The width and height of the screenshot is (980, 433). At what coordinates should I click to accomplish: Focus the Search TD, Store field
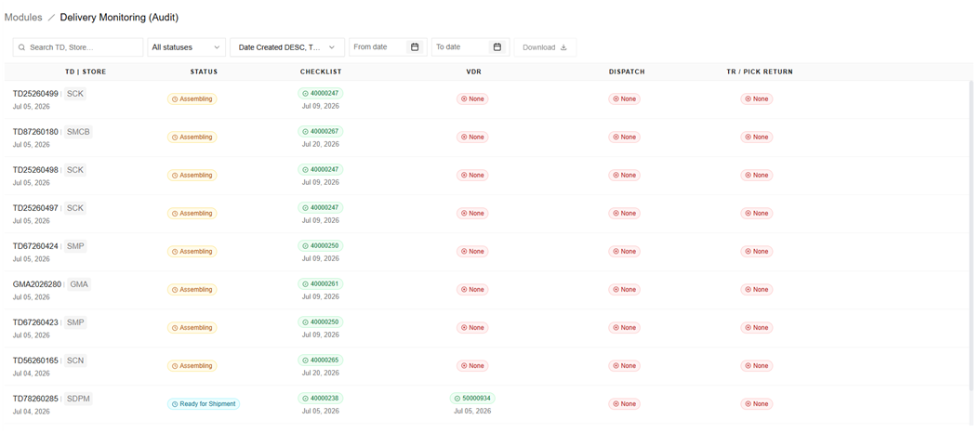[x=78, y=47]
